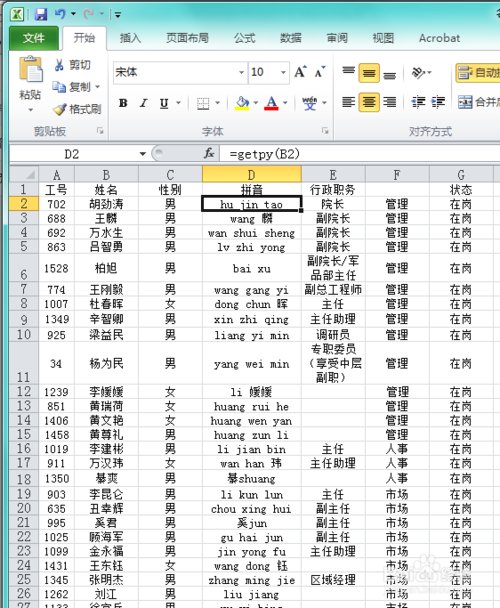Switch to the 插入 ribbon tab

coord(130,38)
